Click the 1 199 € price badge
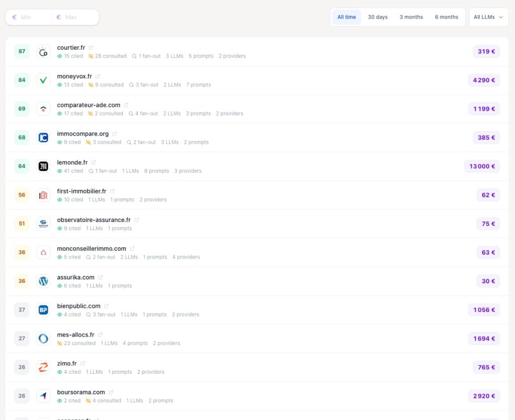Screen dimensions: 515x420 pos(484,109)
